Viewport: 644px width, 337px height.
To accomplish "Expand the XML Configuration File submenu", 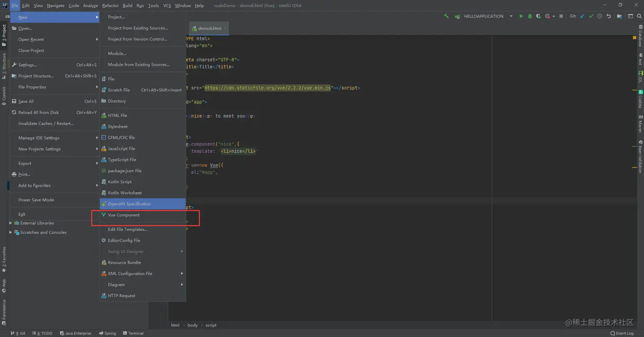I will pos(143,274).
